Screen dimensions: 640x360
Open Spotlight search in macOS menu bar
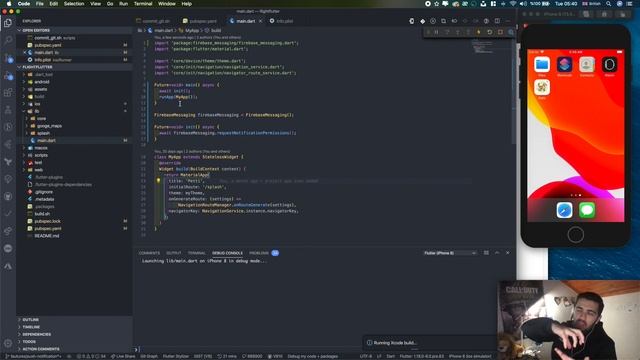(609, 4)
